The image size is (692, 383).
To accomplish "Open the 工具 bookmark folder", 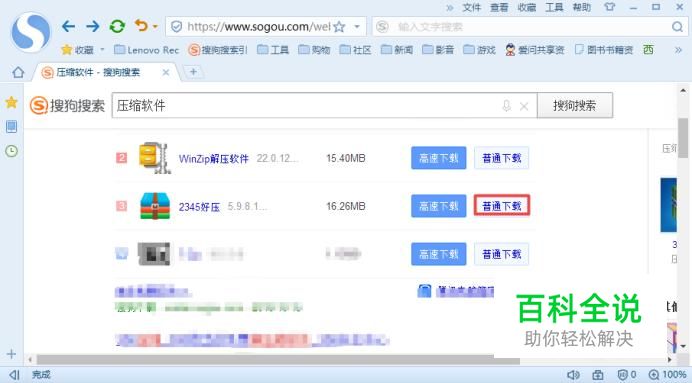I will click(x=273, y=50).
